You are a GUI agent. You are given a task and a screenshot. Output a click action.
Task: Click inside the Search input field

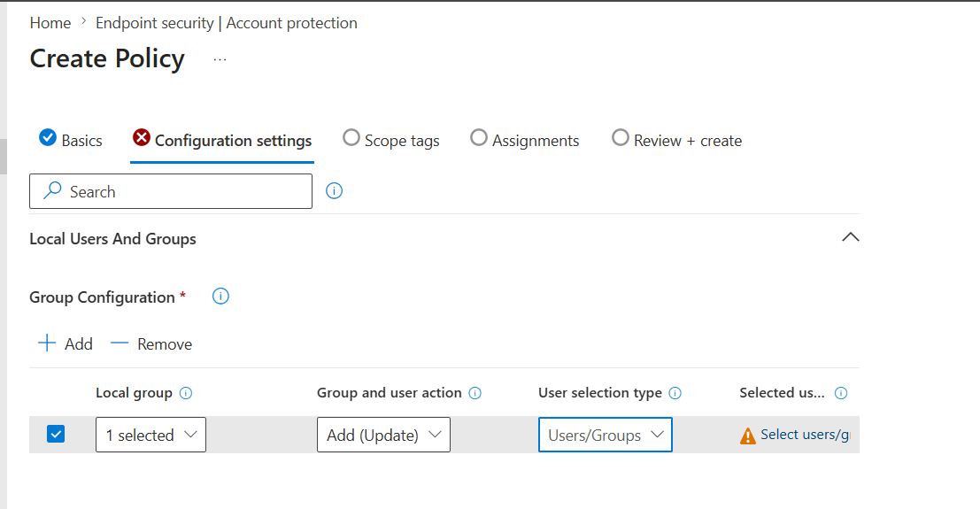171,191
